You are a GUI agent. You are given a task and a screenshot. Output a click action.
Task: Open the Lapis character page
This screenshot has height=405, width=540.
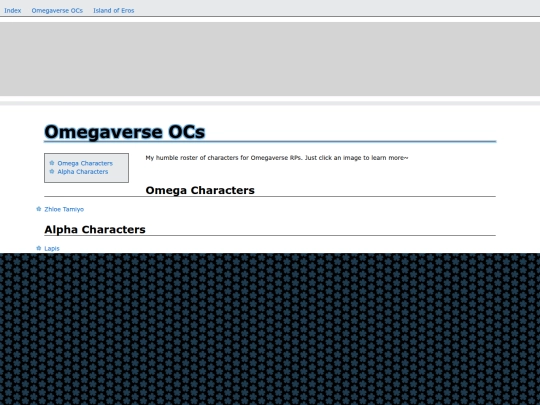pos(52,249)
